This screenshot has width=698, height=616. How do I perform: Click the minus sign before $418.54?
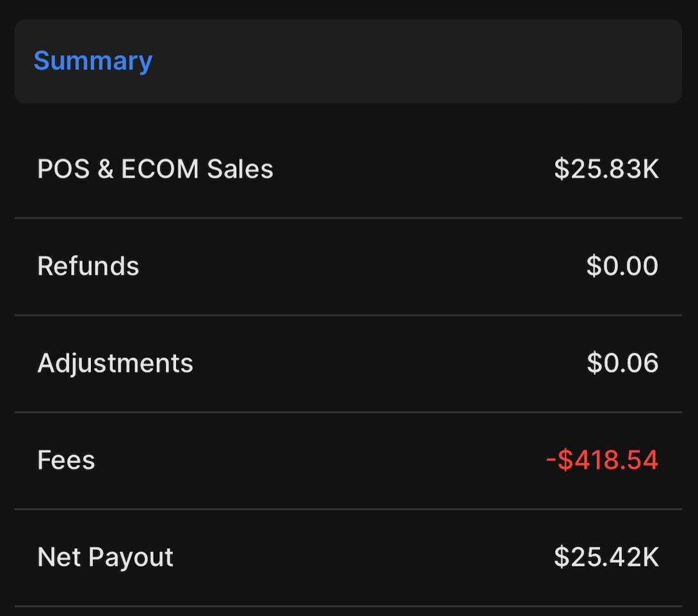[551, 460]
